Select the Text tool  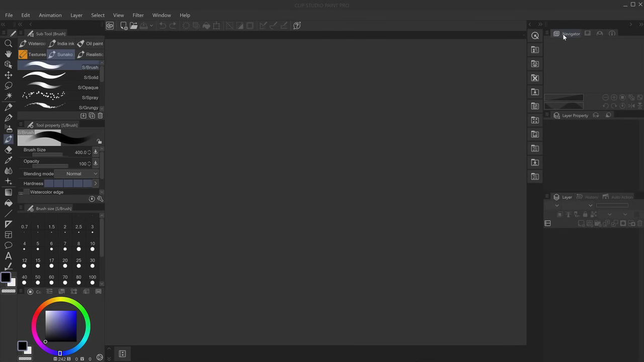(8, 256)
